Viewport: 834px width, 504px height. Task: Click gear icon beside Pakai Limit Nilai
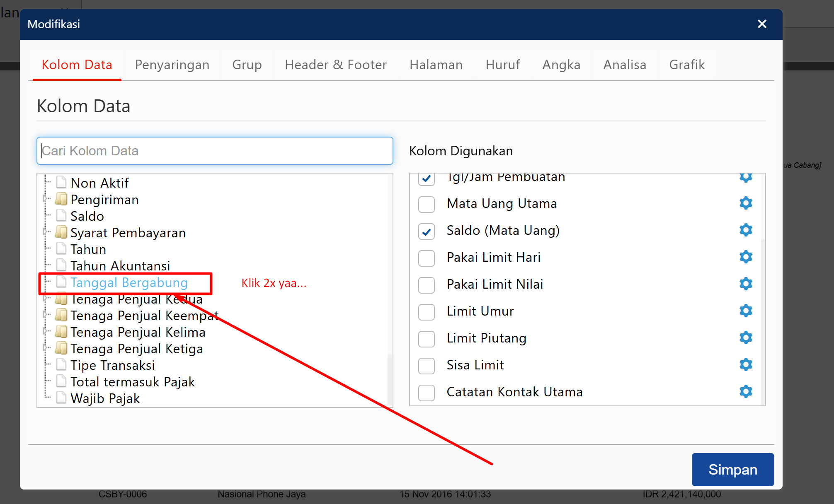pyautogui.click(x=745, y=284)
